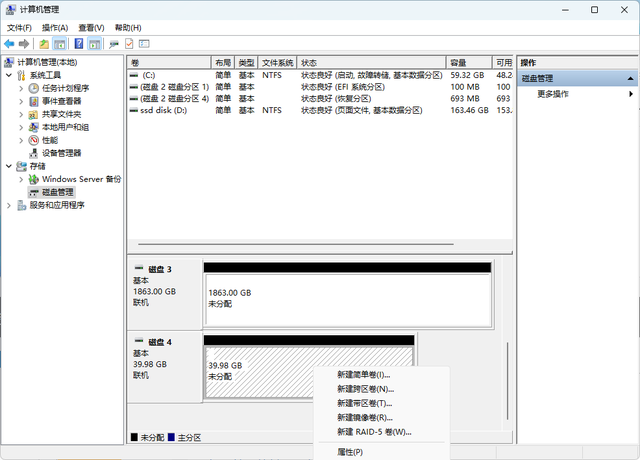Sort by the 卷 column header
This screenshot has height=460, width=640.
pyautogui.click(x=169, y=63)
